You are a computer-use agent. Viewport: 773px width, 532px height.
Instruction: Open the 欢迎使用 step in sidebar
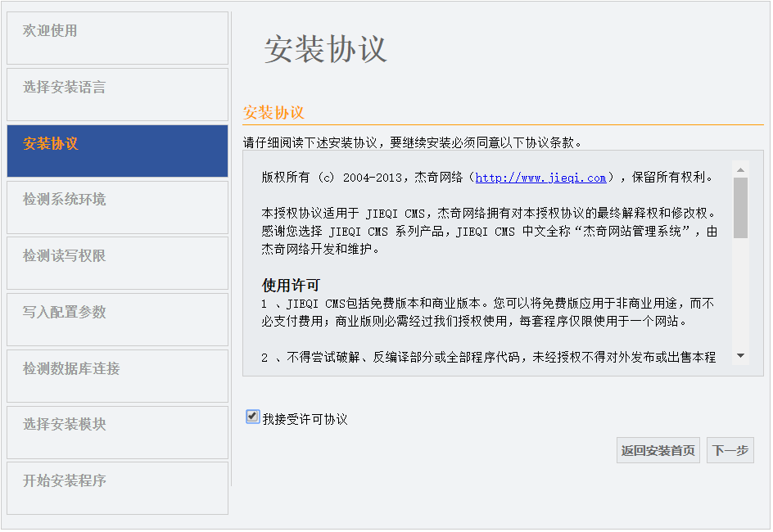pos(117,38)
